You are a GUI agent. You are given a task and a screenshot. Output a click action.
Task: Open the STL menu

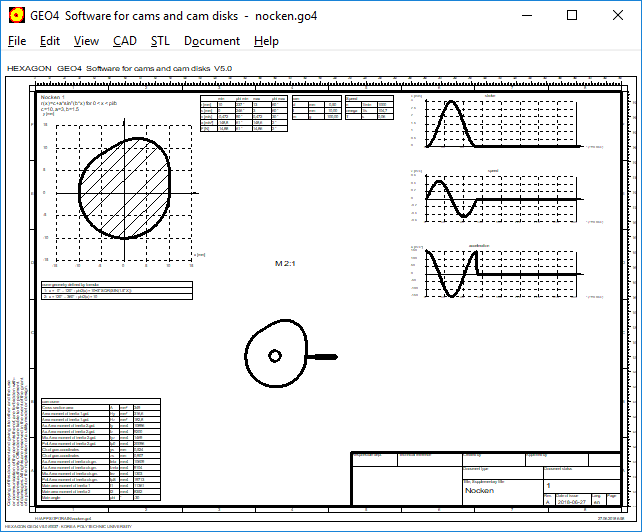160,41
